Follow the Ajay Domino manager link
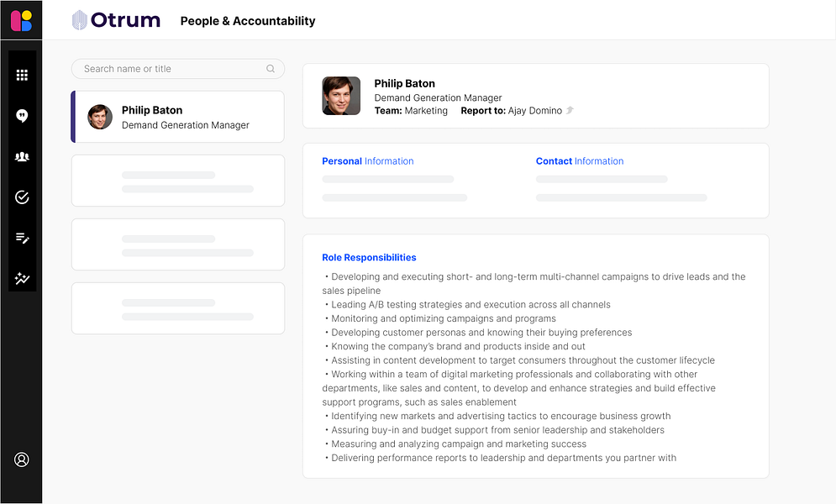Image resolution: width=836 pixels, height=504 pixels. (534, 111)
